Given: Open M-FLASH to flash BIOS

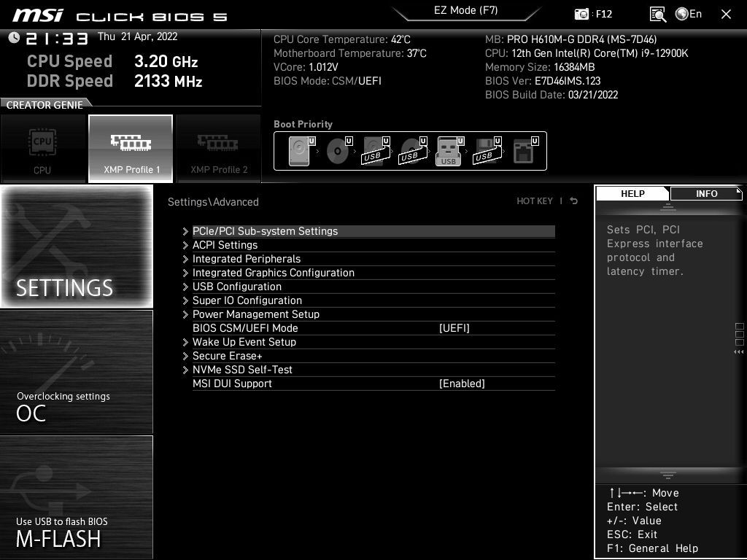Looking at the screenshot, I should 77,497.
